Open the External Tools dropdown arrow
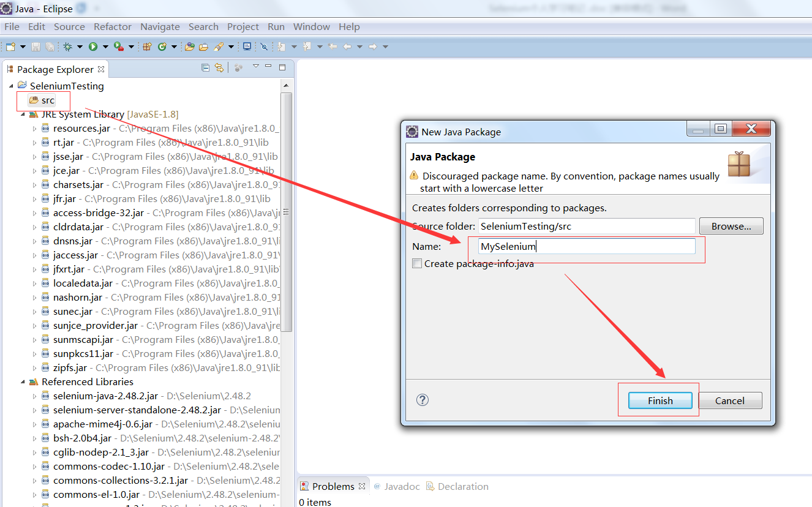Image resolution: width=812 pixels, height=507 pixels. pyautogui.click(x=131, y=47)
